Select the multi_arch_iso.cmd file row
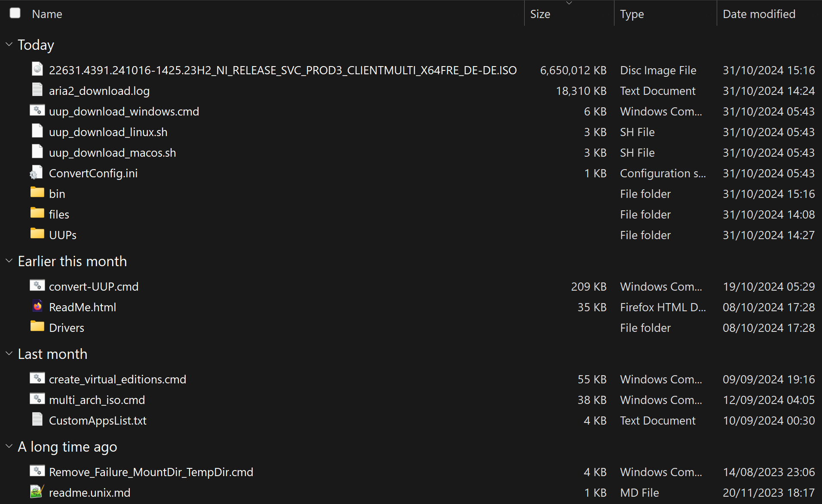The image size is (822, 504). pos(97,399)
